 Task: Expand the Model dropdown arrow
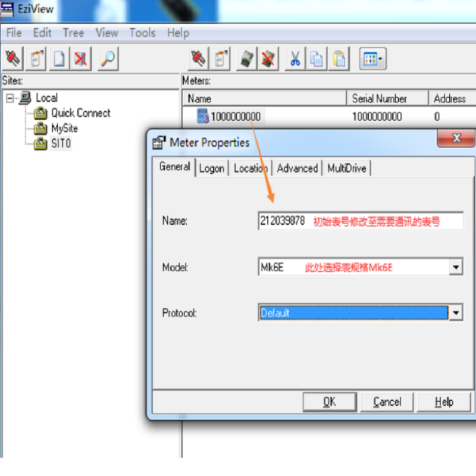pyautogui.click(x=456, y=267)
